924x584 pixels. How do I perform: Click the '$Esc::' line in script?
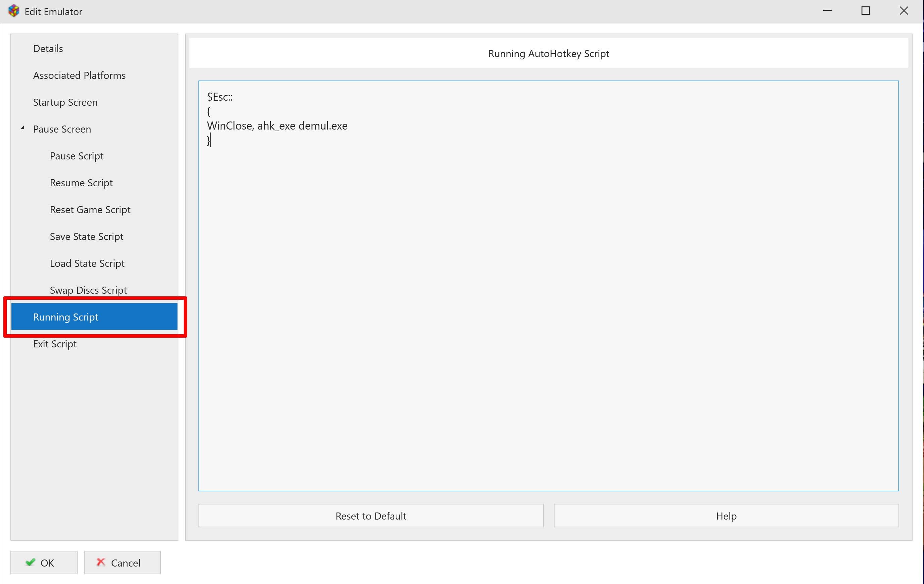pos(220,97)
